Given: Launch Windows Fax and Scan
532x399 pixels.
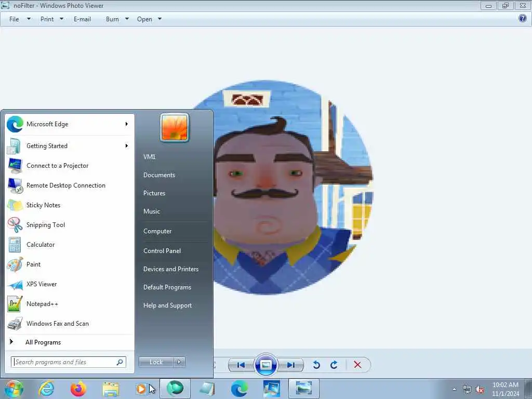Looking at the screenshot, I should coord(70,323).
